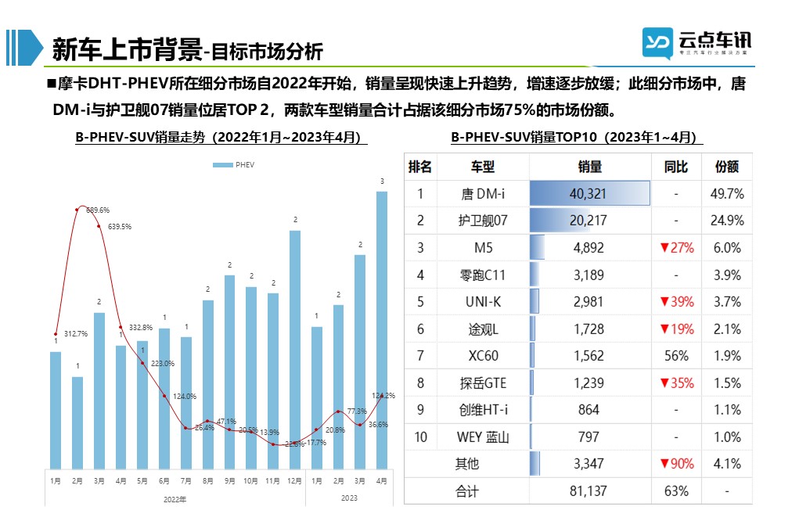Click the 探岳GTE model cell
Viewport: 799px width, 532px height.
click(483, 383)
